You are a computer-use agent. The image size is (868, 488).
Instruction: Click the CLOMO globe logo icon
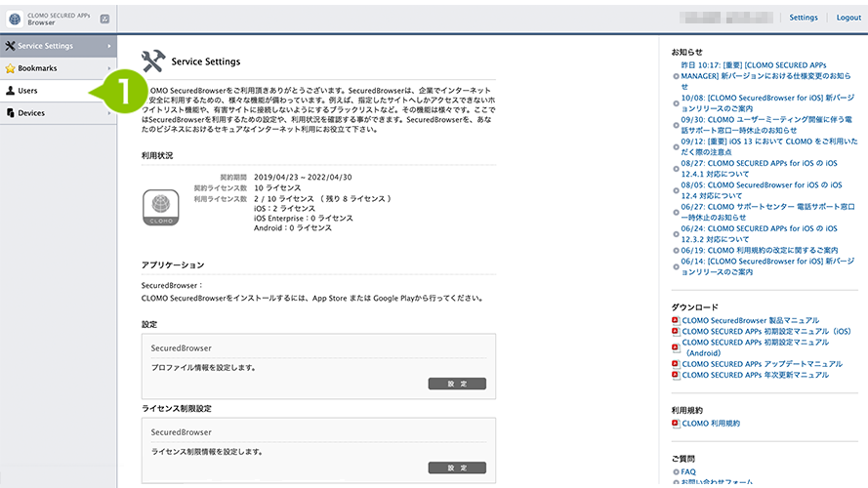(15, 19)
